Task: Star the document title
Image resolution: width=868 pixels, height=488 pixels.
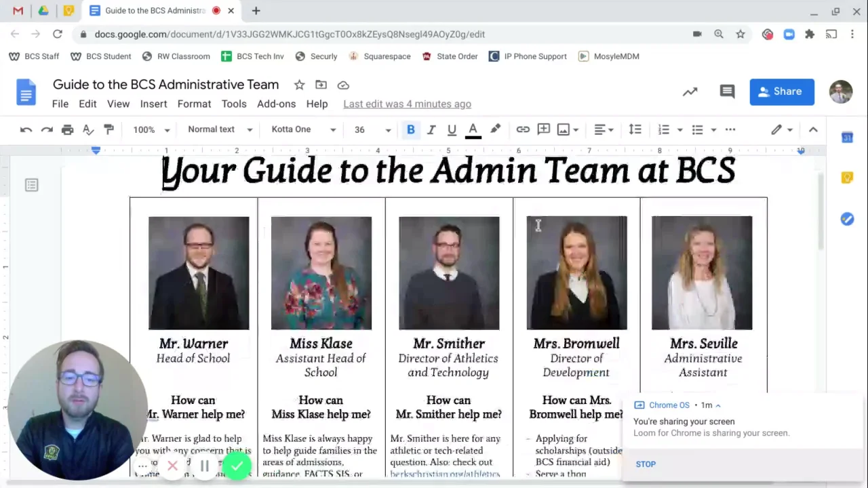Action: [299, 85]
